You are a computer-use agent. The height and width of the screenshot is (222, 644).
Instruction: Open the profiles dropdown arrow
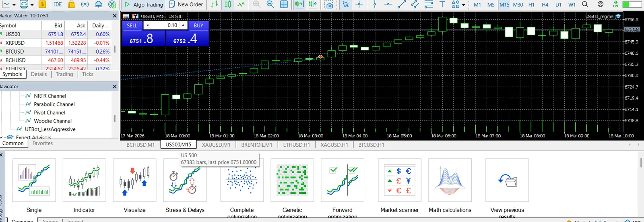coord(32,5)
